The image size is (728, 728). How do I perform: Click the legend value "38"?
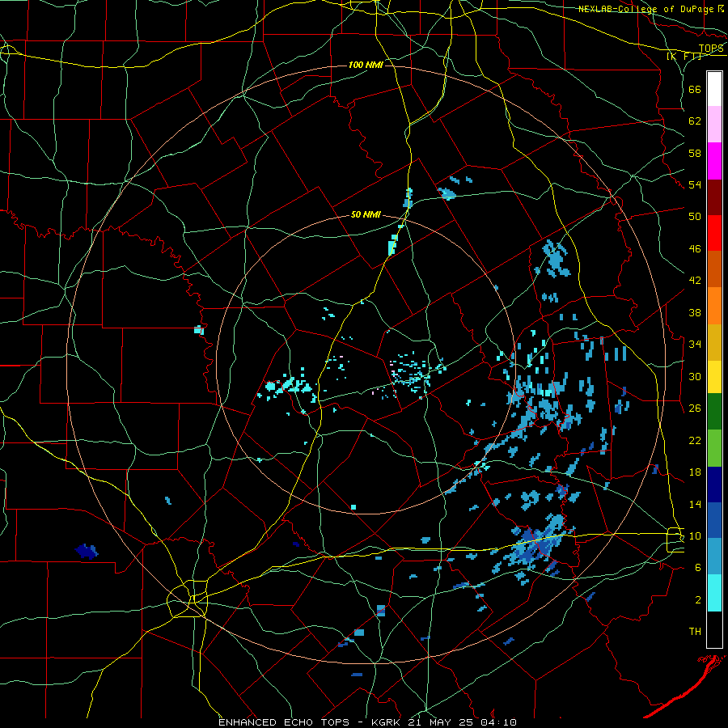[x=695, y=312]
